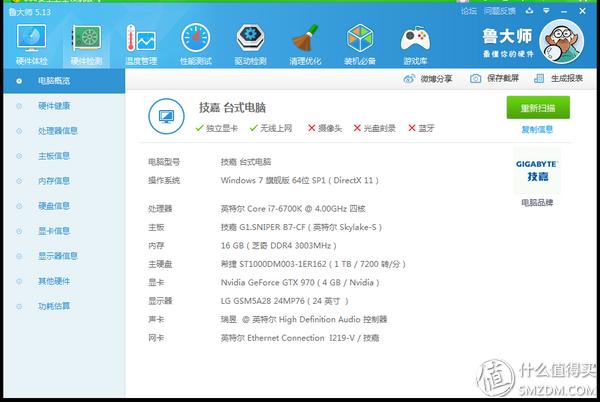Image resolution: width=600 pixels, height=402 pixels.
Task: Go to 功耗估算 in the sidebar
Action: click(x=54, y=305)
